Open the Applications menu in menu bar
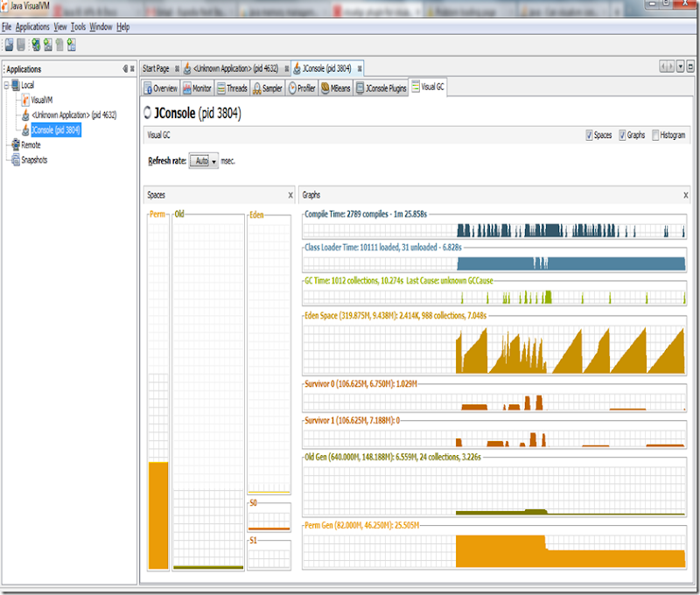Screen dimensions: 700x595 click(x=32, y=27)
